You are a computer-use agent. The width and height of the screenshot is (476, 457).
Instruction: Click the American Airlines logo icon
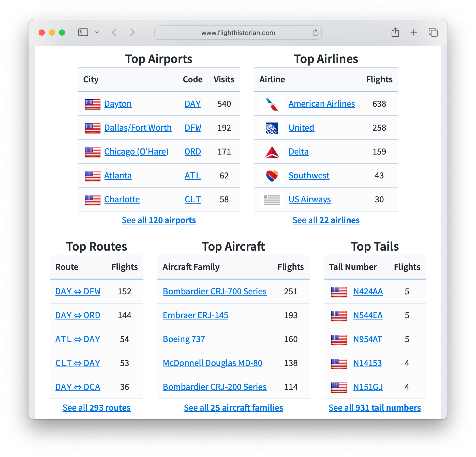(x=272, y=104)
